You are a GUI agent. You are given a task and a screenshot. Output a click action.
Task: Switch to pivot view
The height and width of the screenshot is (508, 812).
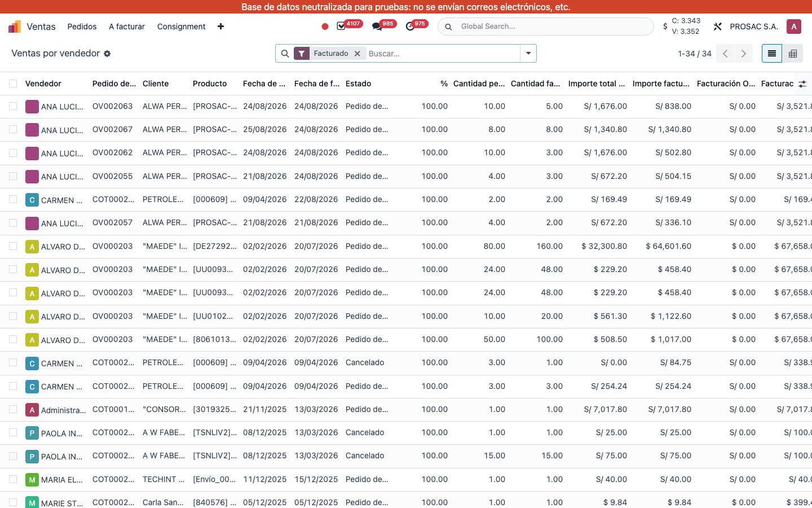pos(793,54)
